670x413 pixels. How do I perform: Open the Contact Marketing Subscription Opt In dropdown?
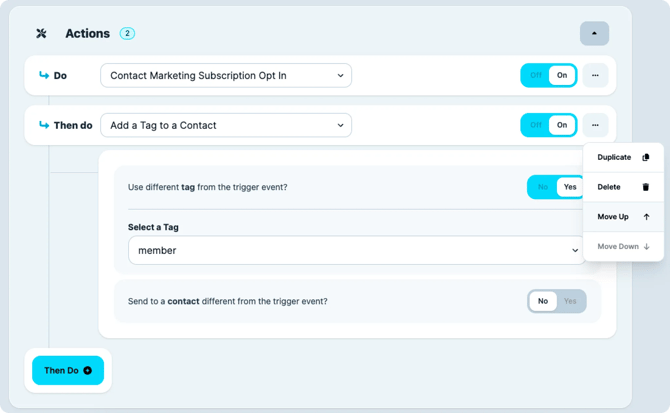tap(225, 75)
